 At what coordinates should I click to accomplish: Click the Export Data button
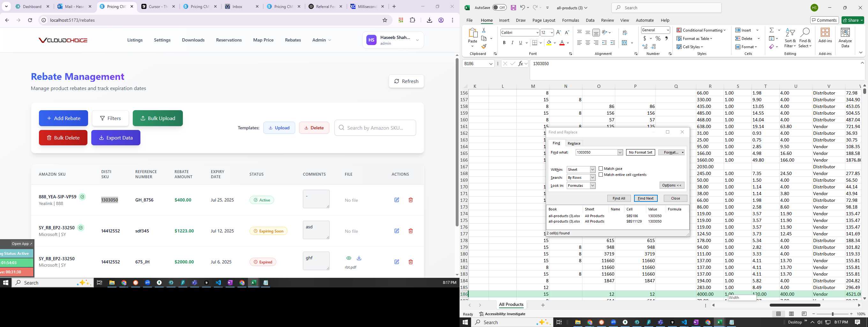116,138
